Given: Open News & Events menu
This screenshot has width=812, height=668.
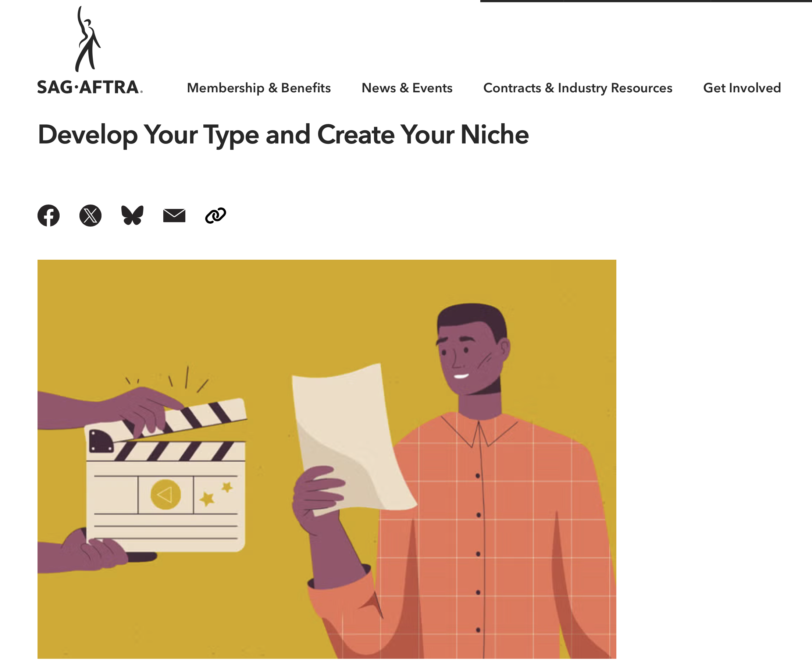Looking at the screenshot, I should 407,88.
